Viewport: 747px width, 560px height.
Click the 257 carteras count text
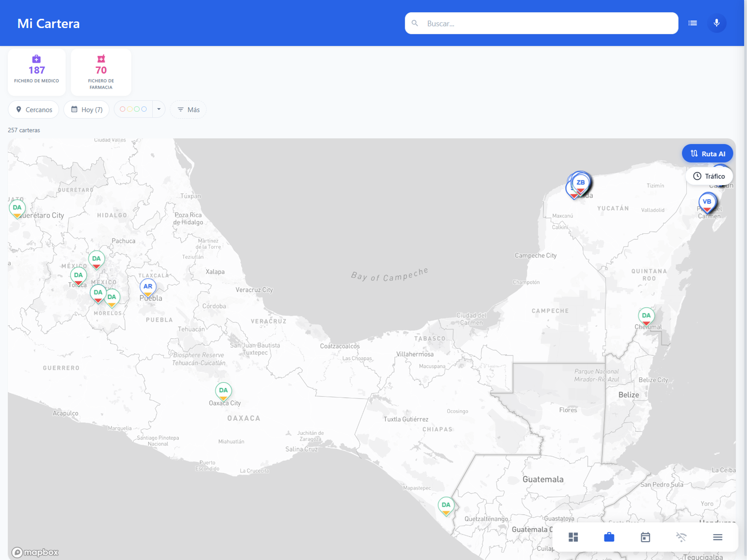(24, 130)
